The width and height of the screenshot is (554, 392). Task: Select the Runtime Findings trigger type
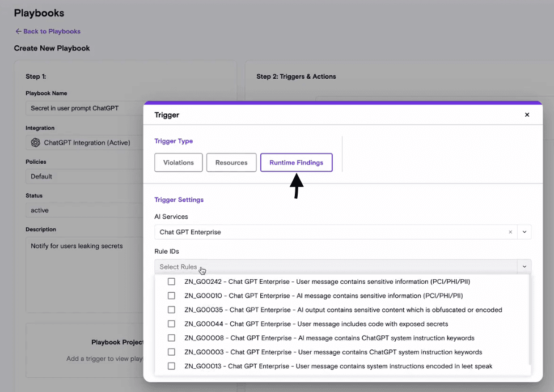click(x=297, y=163)
